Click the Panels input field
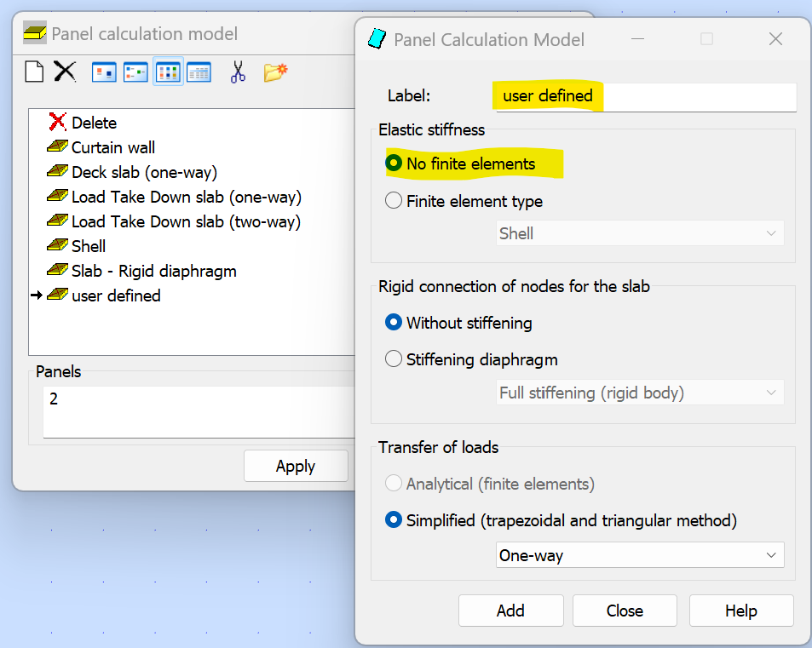 [x=198, y=411]
